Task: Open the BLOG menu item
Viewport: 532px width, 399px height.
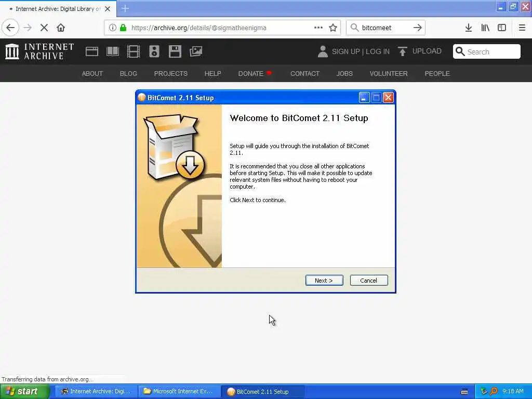Action: click(128, 74)
